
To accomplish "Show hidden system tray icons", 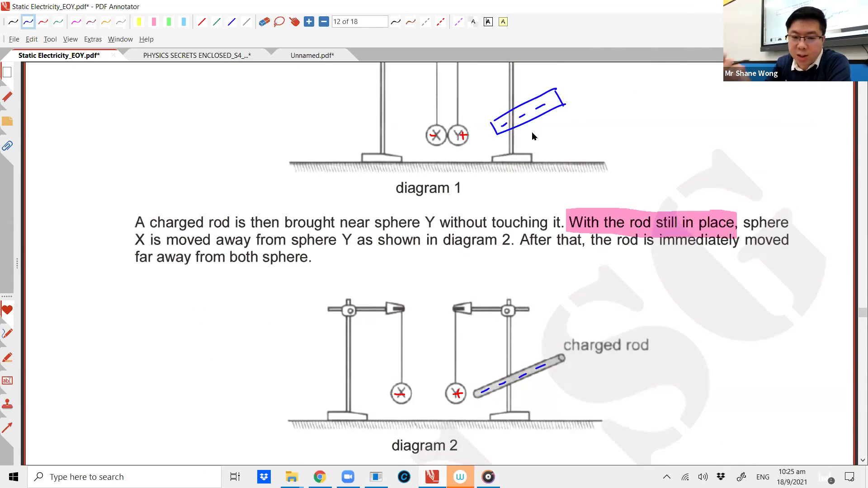I will pos(666,477).
